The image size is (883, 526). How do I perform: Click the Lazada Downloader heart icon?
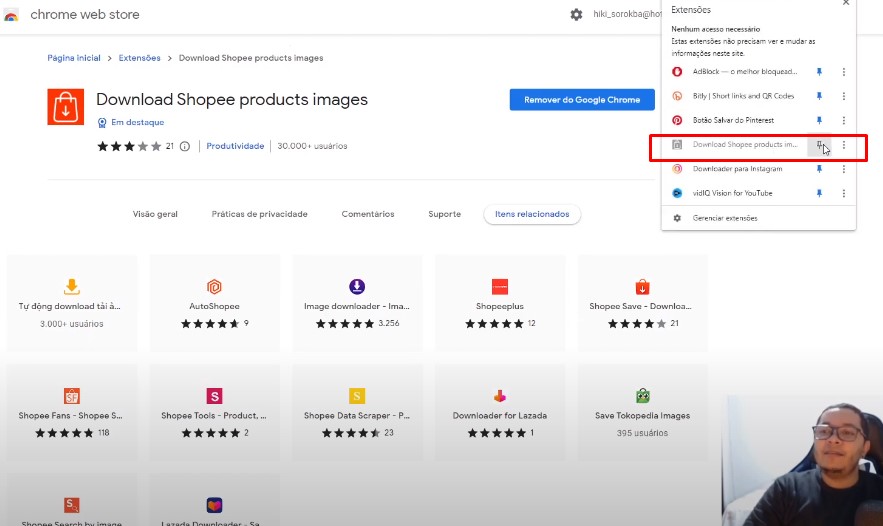[214, 505]
